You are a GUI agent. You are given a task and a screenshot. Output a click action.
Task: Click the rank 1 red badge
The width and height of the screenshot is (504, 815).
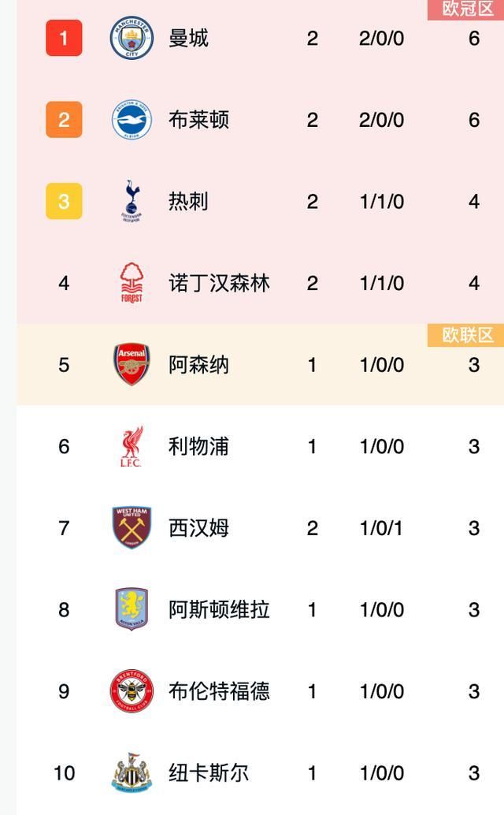point(63,38)
